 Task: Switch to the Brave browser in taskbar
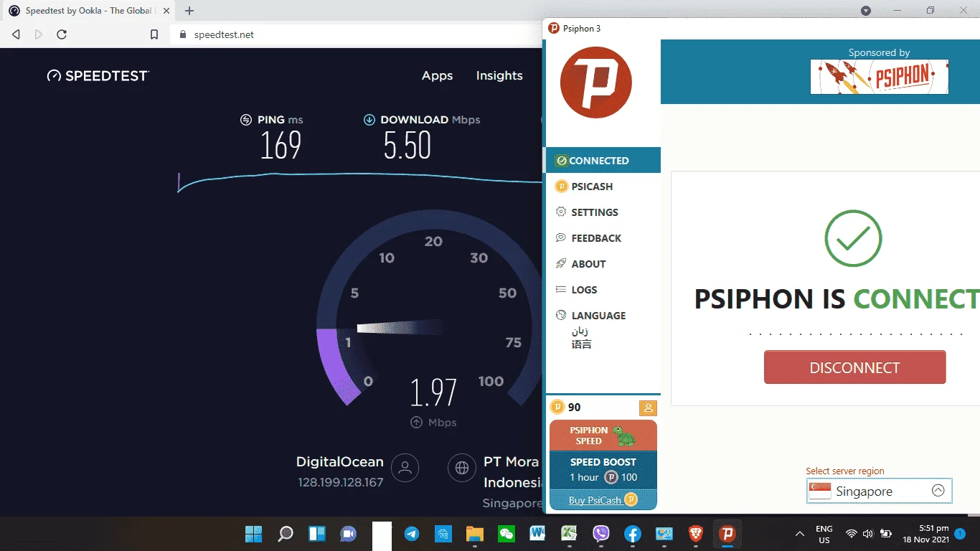coord(696,534)
